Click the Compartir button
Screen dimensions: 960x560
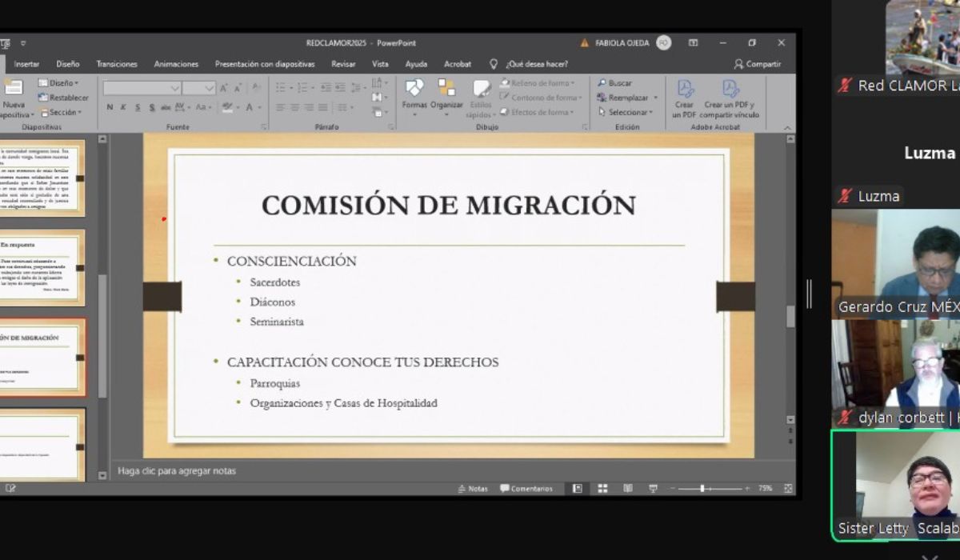coord(758,64)
